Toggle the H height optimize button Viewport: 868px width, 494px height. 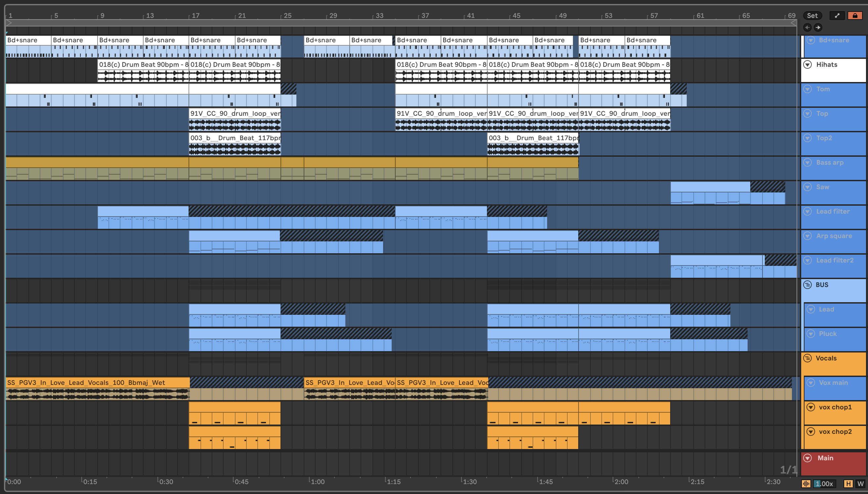[x=849, y=483]
